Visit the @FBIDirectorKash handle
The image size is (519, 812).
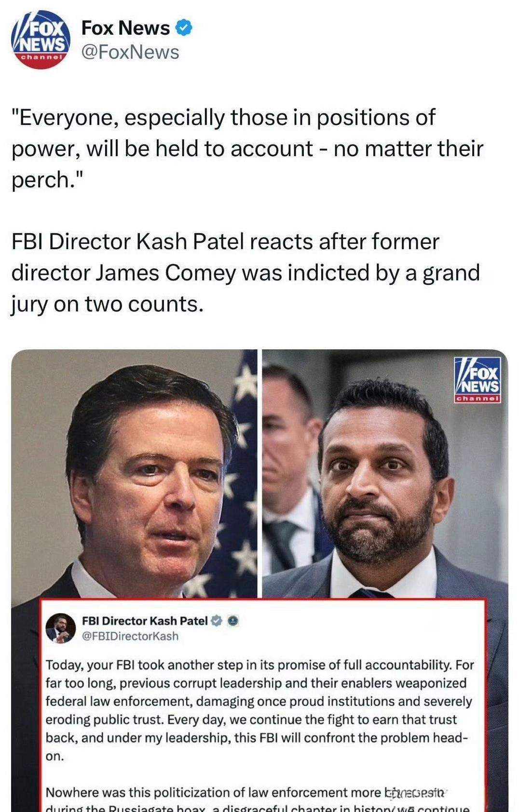pos(130,636)
